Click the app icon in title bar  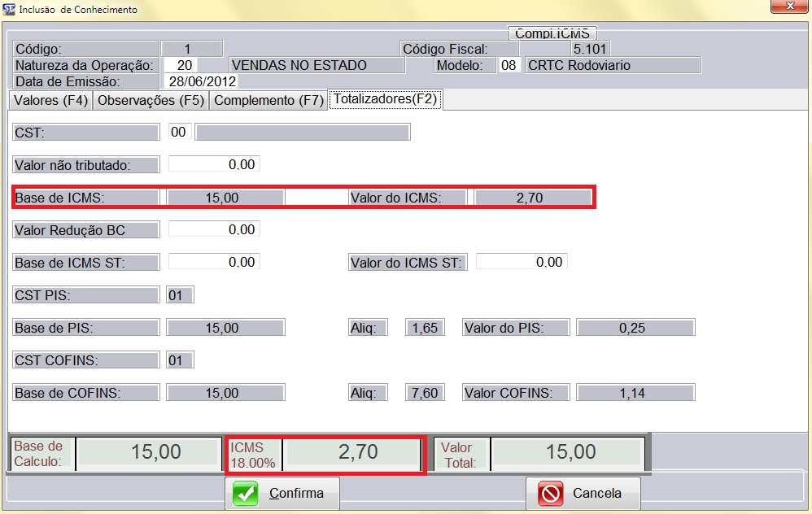click(x=8, y=10)
